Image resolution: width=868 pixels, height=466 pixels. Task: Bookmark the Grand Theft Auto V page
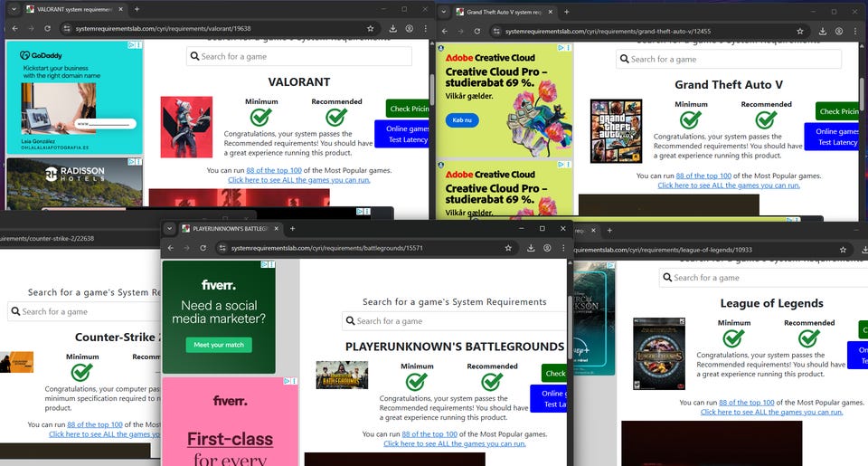(801, 31)
